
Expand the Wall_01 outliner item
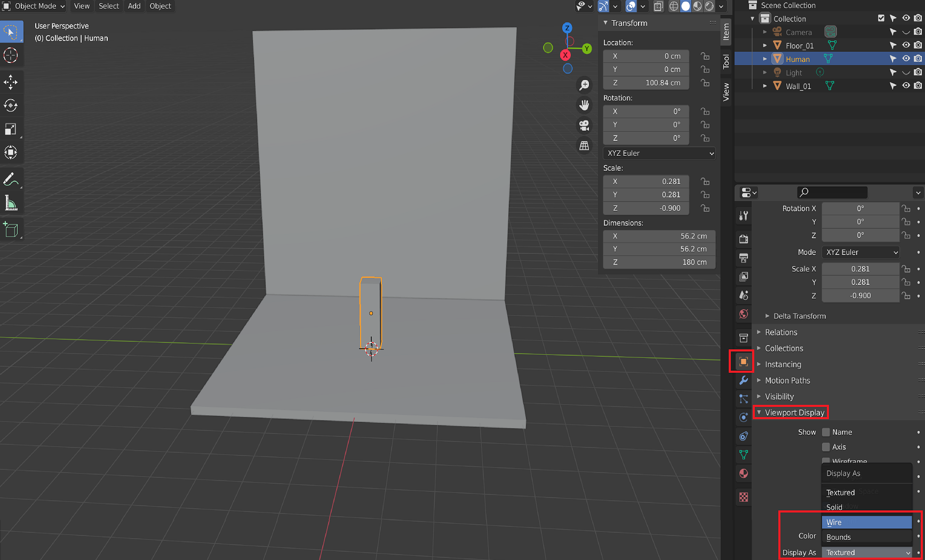(765, 86)
